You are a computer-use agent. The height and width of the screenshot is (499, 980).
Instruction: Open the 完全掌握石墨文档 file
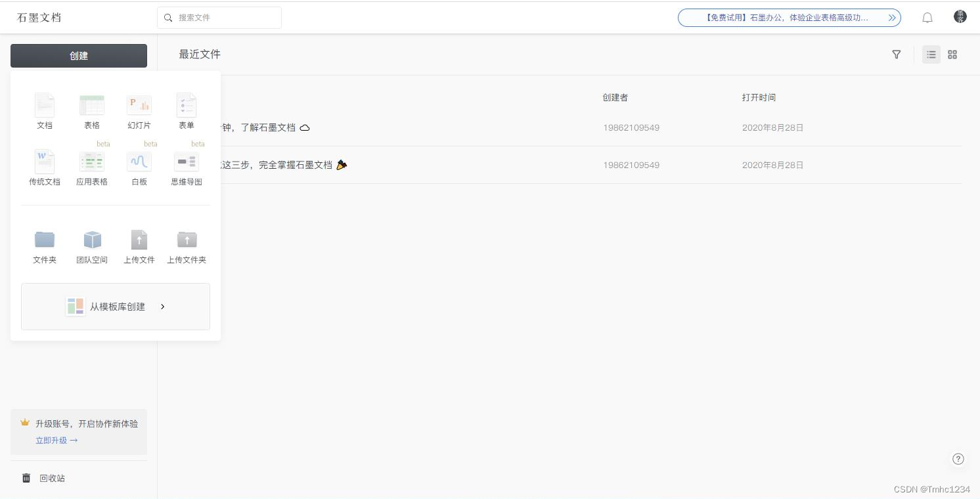284,165
